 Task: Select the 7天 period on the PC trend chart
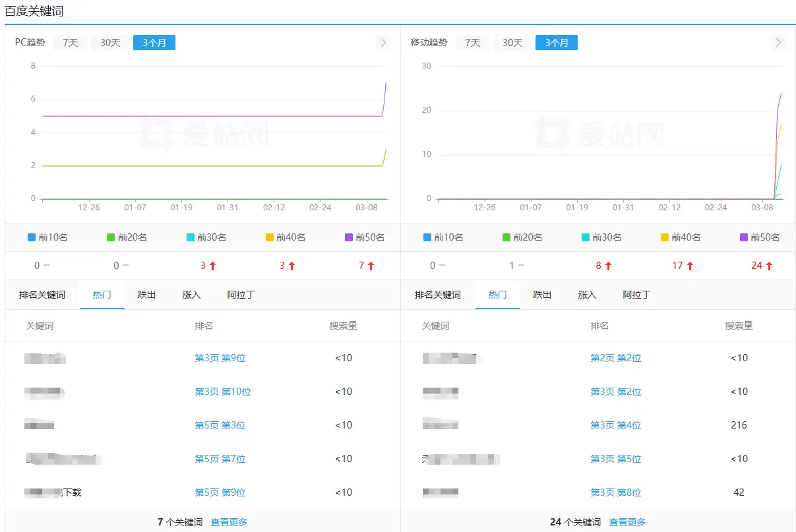click(69, 42)
